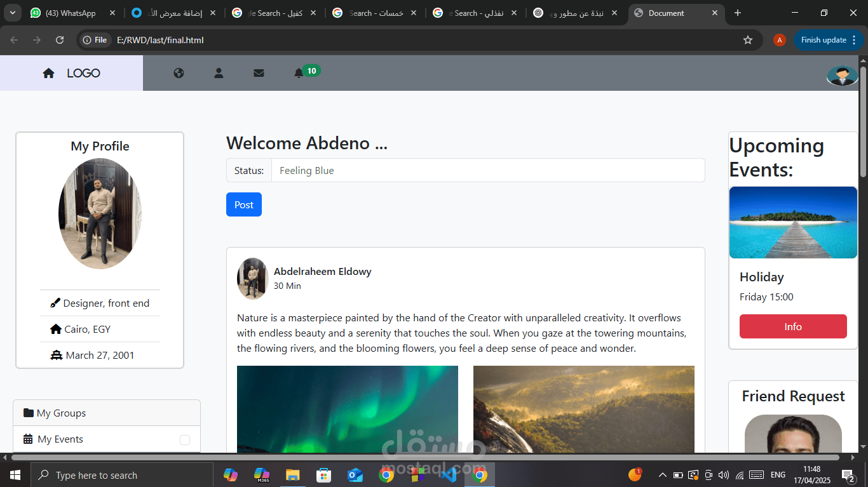Open the mountain landscape post image
868x487 pixels.
click(584, 409)
